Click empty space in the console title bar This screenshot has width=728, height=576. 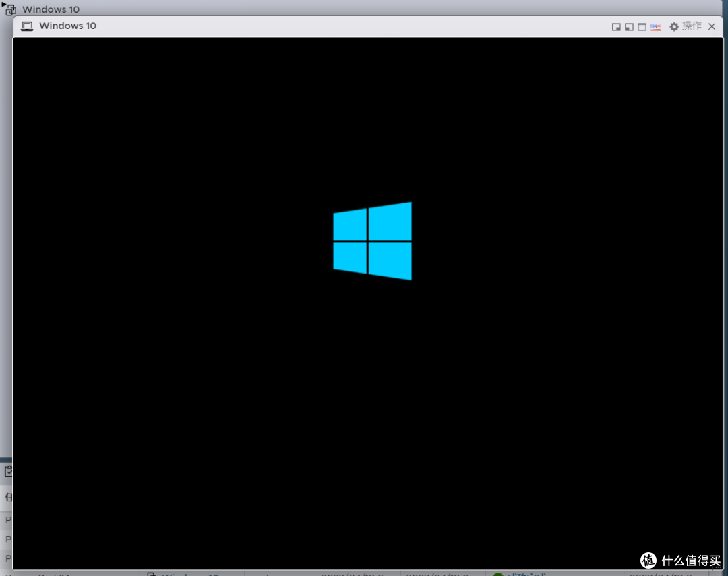tap(337, 26)
